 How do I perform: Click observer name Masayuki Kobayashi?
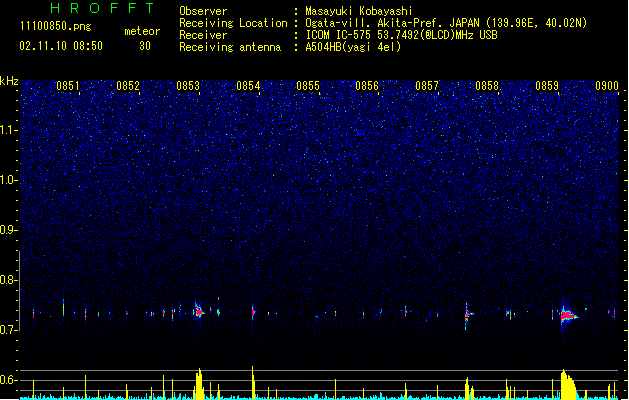[359, 11]
